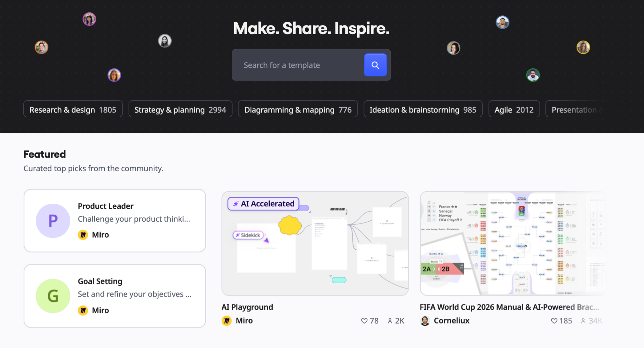The height and width of the screenshot is (348, 644).
Task: Open the Strategy & planning category
Action: [180, 109]
